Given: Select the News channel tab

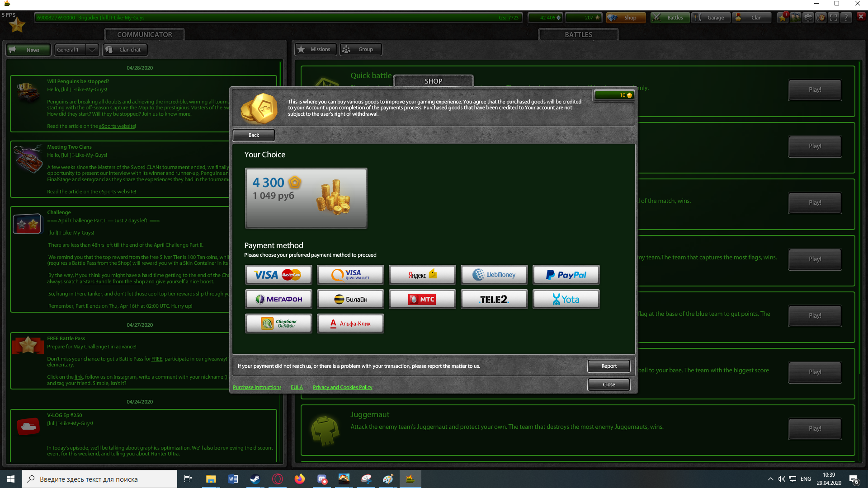Looking at the screenshot, I should tap(29, 50).
